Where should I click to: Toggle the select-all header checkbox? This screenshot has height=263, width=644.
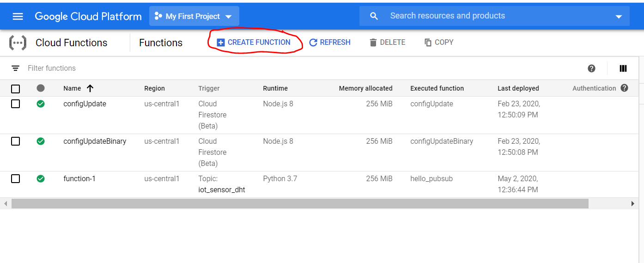click(x=15, y=89)
